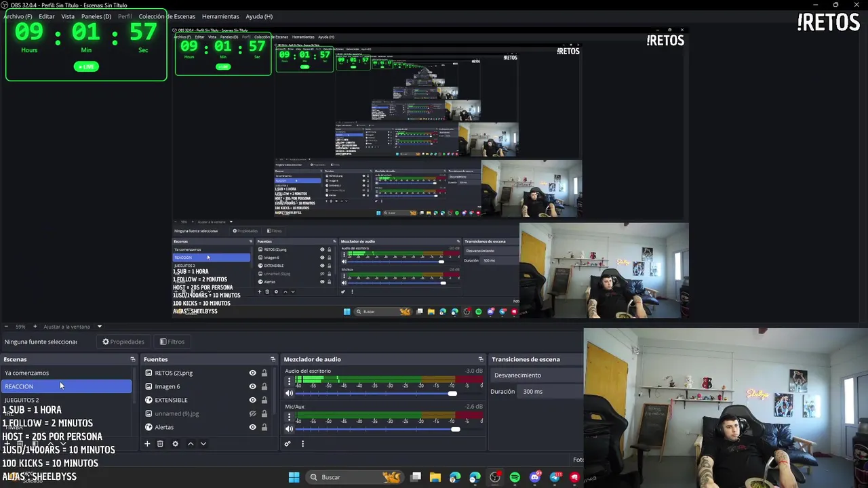868x488 pixels.
Task: Open the Vista menu
Action: (x=68, y=16)
